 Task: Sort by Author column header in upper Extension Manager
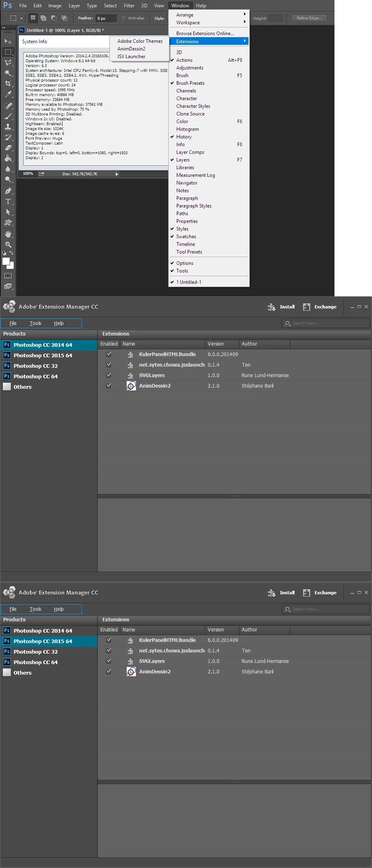(264, 344)
